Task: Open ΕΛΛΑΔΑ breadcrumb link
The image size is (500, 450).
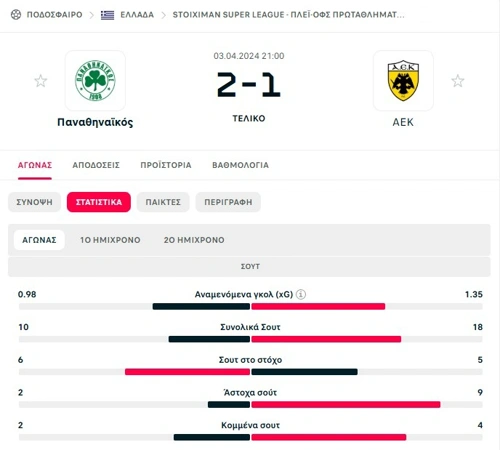Action: pos(137,15)
